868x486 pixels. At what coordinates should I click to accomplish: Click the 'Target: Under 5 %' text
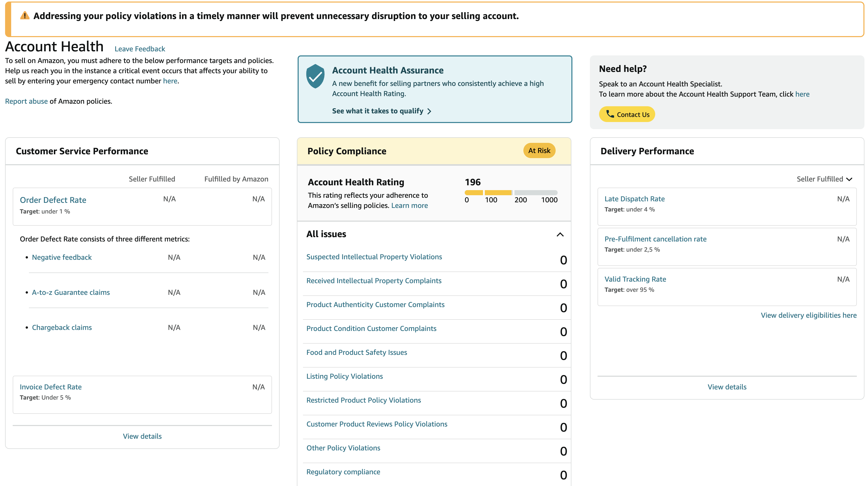point(45,398)
